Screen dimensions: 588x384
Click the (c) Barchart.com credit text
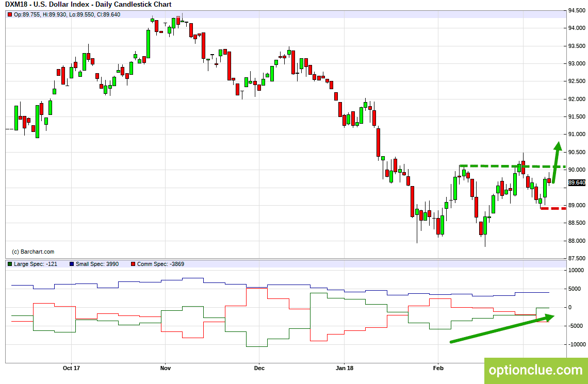click(x=33, y=252)
